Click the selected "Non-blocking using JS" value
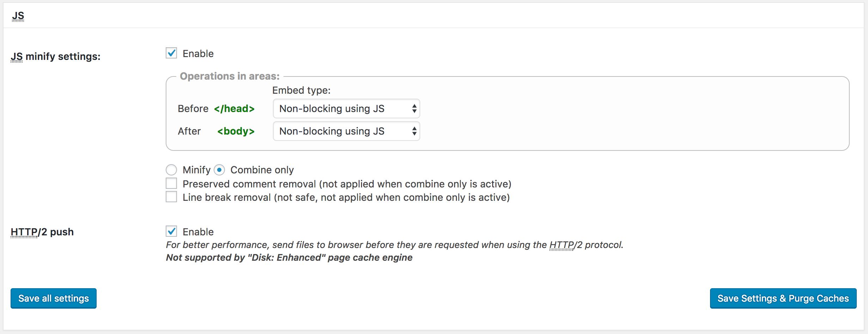This screenshot has height=334, width=868. 331,109
